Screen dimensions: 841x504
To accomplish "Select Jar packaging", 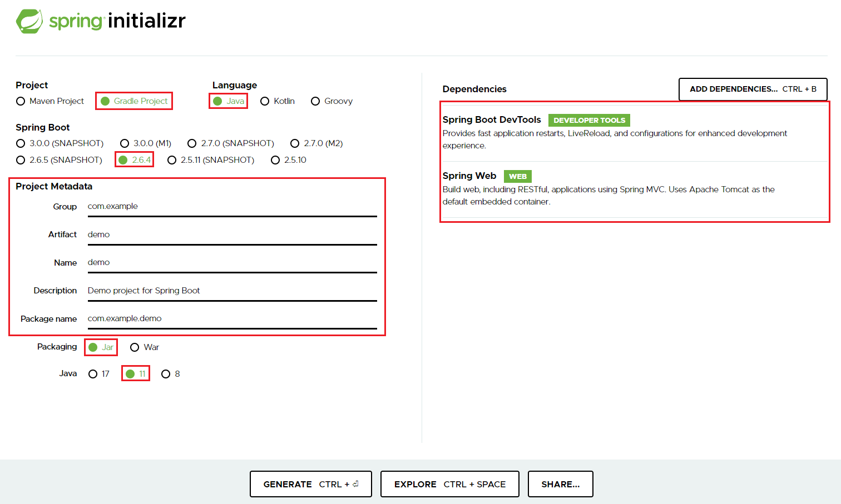I will click(101, 347).
